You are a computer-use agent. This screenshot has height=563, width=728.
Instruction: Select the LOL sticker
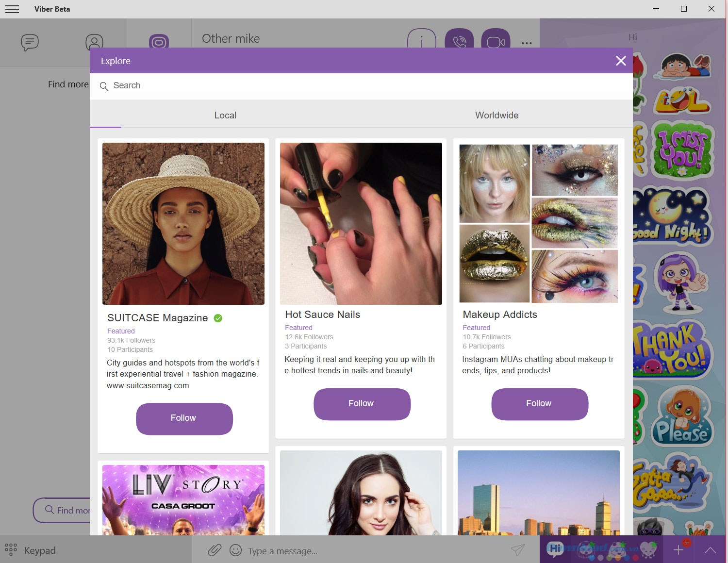681,100
